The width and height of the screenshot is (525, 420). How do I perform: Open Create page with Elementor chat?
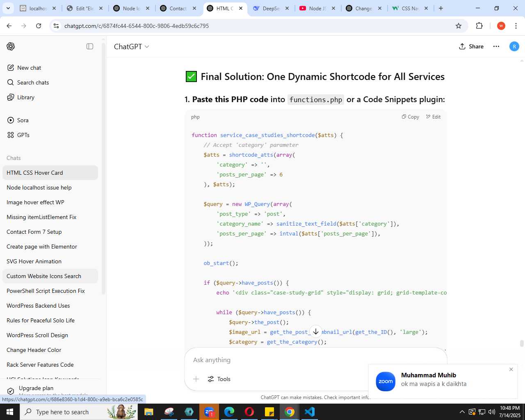pos(50,247)
